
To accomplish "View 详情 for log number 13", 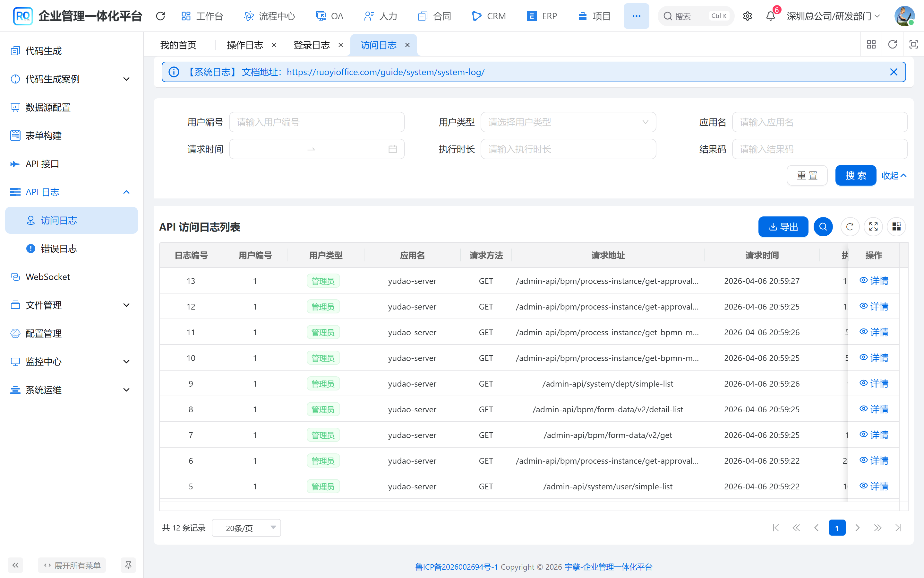I will point(874,281).
